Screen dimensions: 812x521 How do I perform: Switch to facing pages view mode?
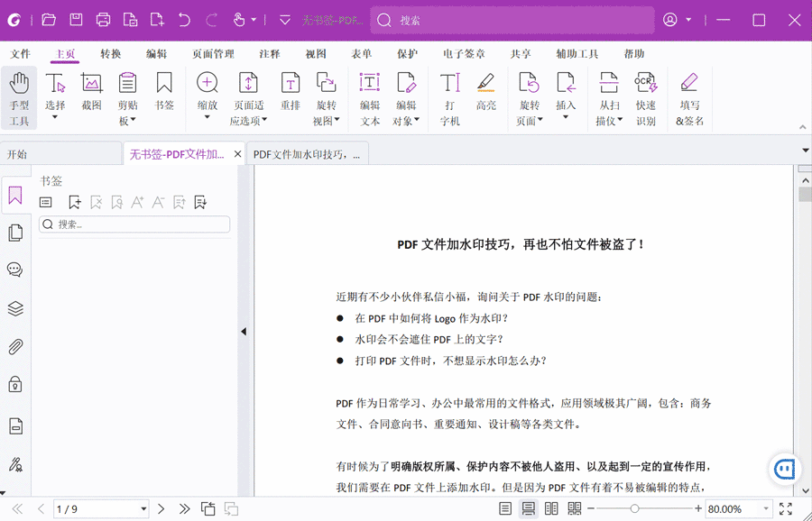(x=551, y=508)
